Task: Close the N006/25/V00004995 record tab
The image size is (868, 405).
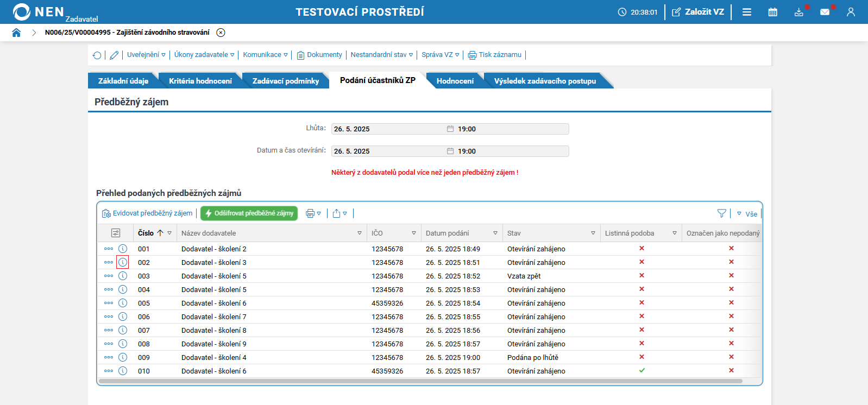Action: click(221, 33)
